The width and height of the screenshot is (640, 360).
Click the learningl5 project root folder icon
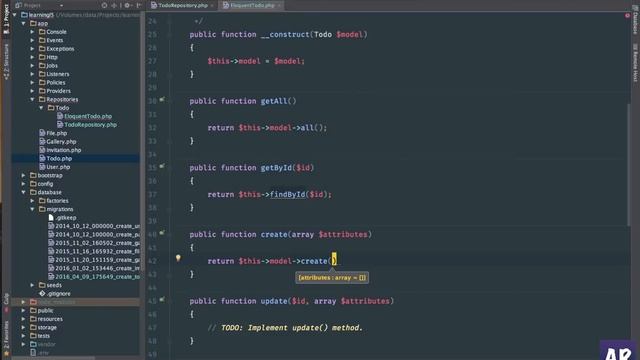click(x=24, y=15)
